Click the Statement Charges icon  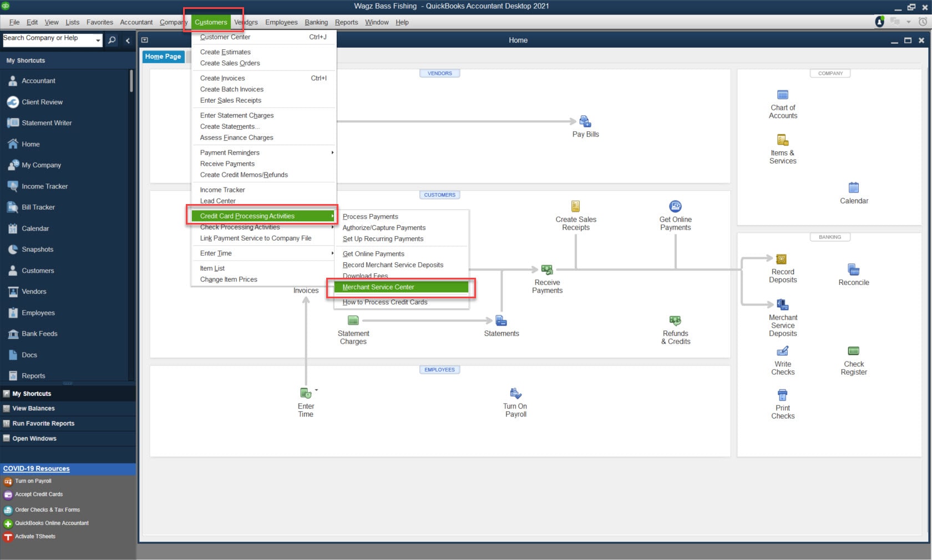coord(353,320)
